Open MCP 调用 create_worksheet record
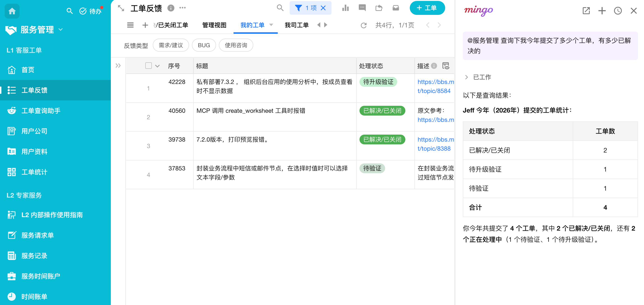This screenshot has height=305, width=644. click(275, 117)
